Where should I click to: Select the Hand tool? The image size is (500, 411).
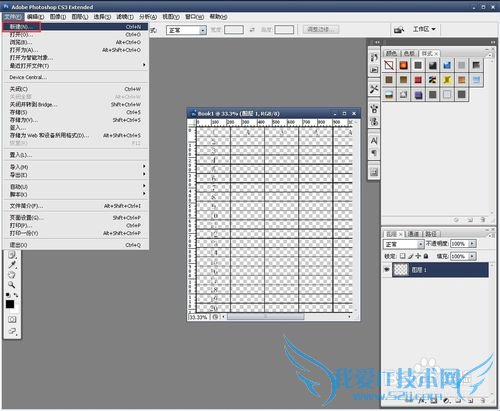pyautogui.click(x=12, y=275)
